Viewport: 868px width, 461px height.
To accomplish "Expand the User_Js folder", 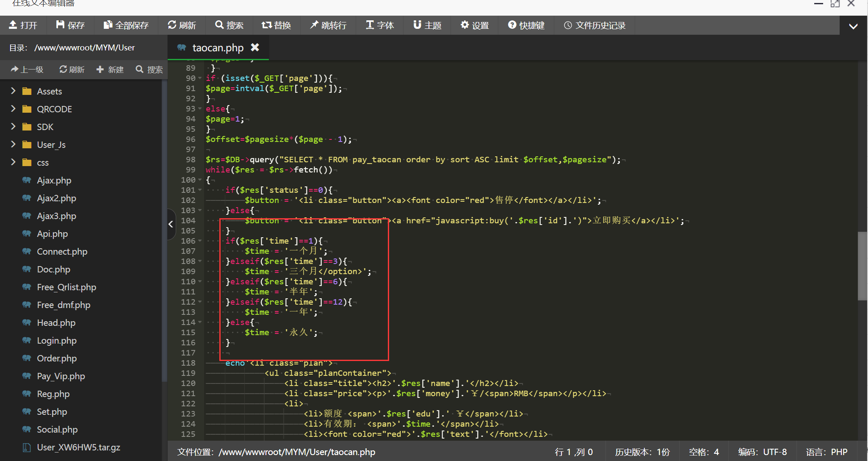I will (x=13, y=144).
